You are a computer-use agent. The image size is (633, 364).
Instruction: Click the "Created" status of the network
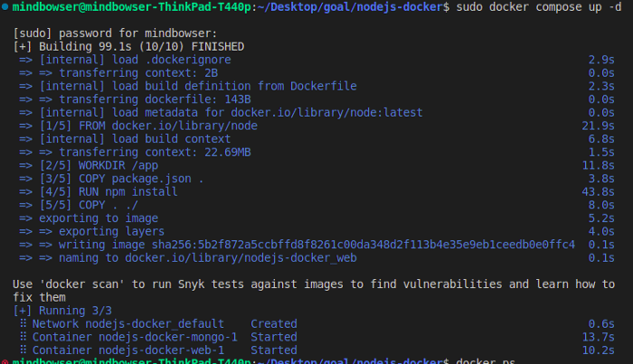[x=273, y=323]
